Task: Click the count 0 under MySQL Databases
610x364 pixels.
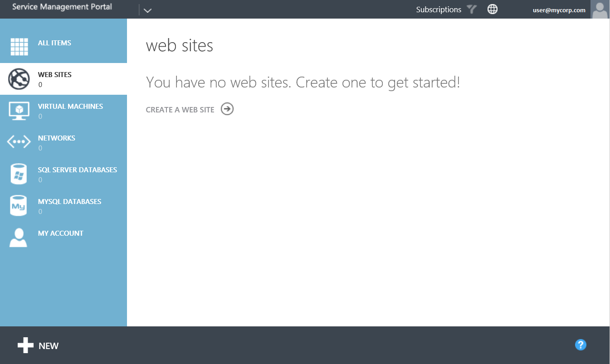Action: pyautogui.click(x=40, y=212)
